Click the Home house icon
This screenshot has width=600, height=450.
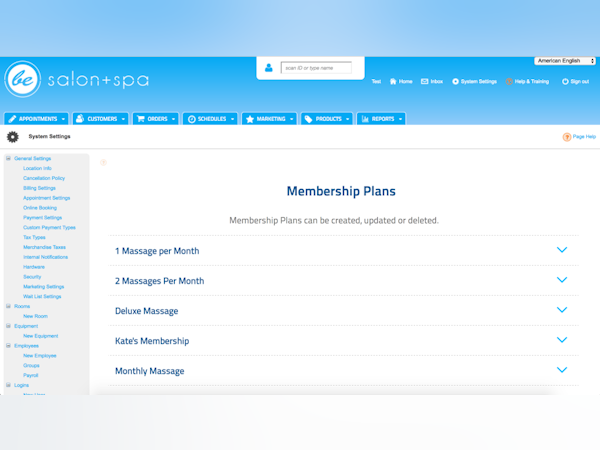[x=393, y=81]
